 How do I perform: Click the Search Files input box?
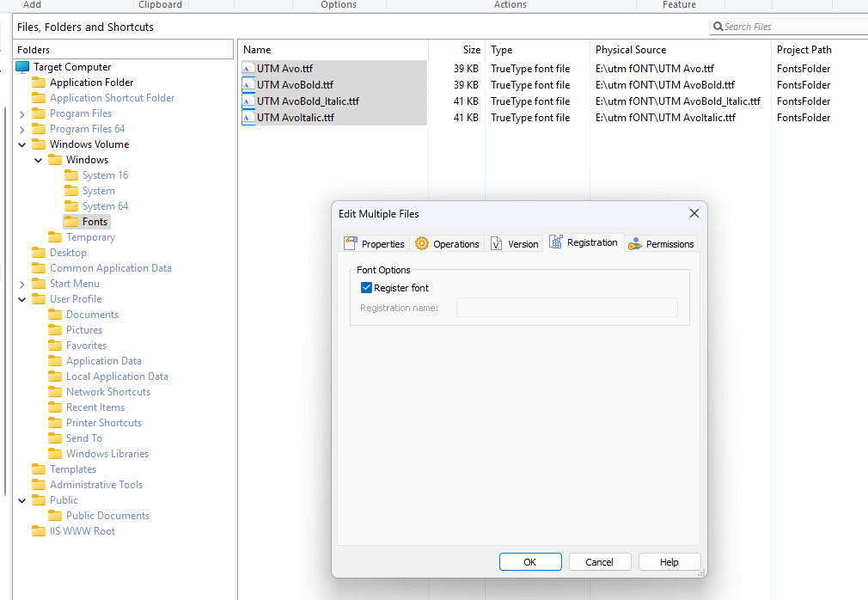(x=791, y=27)
